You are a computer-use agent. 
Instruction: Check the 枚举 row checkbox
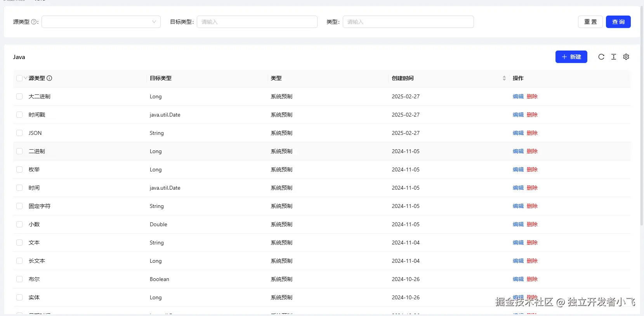19,169
